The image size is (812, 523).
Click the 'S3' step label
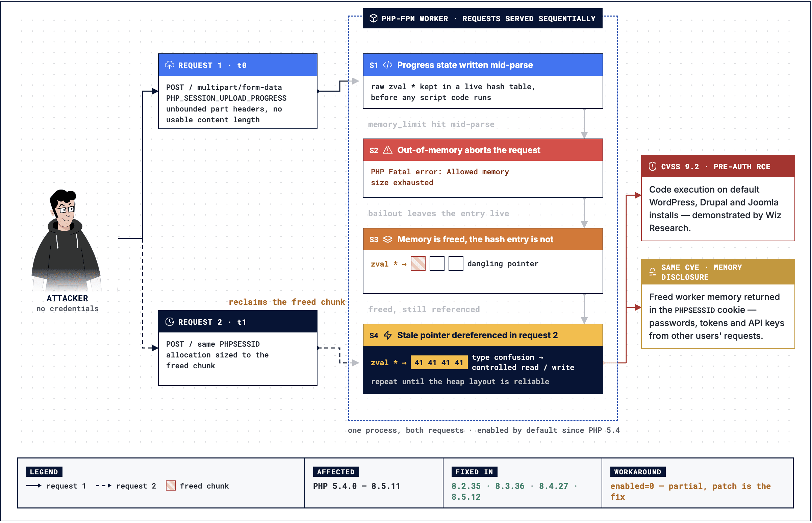click(x=374, y=240)
